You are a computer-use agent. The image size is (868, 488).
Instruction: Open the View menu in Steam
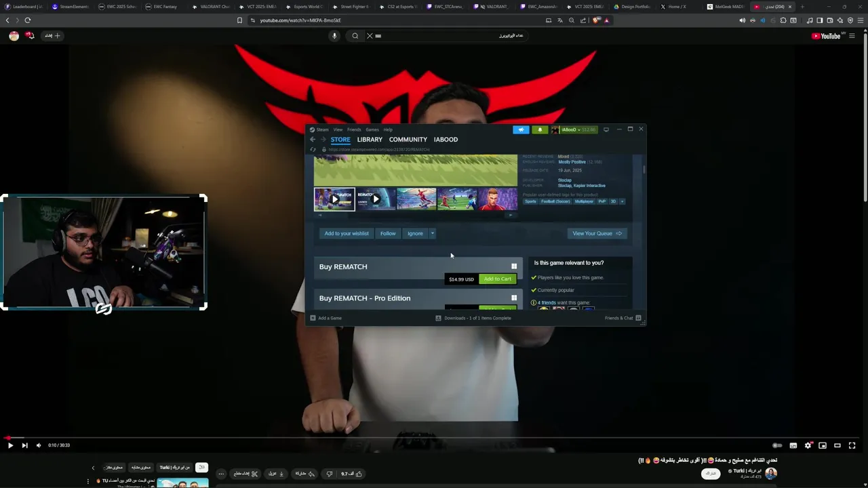pos(338,129)
